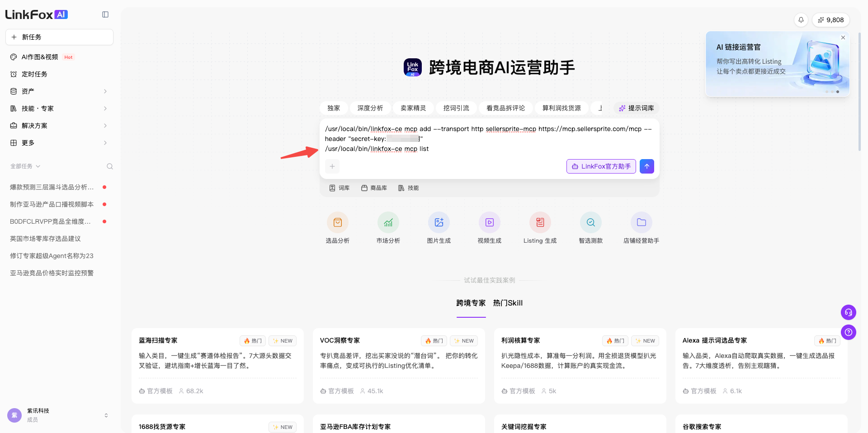Screen dimensions: 868x433
Task: Open the notification bell
Action: 801,20
